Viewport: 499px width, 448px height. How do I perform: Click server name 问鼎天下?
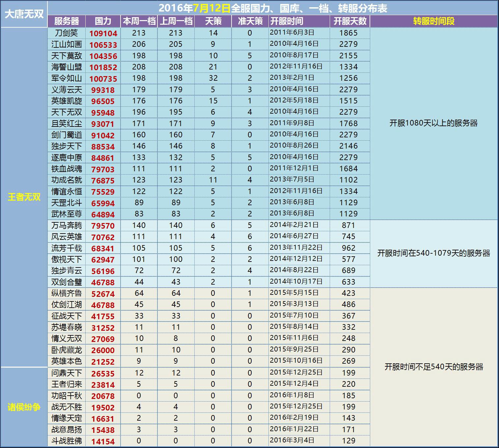67,373
